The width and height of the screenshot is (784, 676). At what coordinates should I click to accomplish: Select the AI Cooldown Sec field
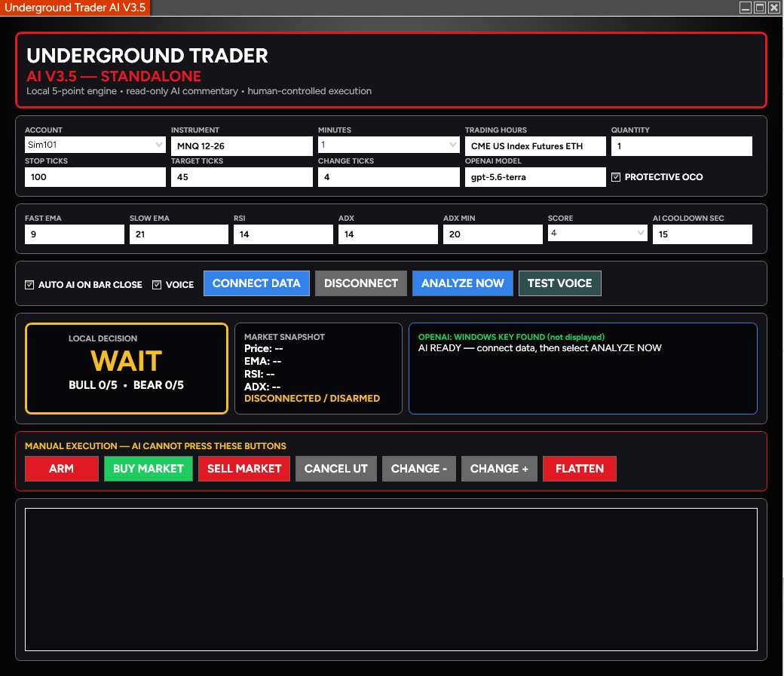coord(702,234)
